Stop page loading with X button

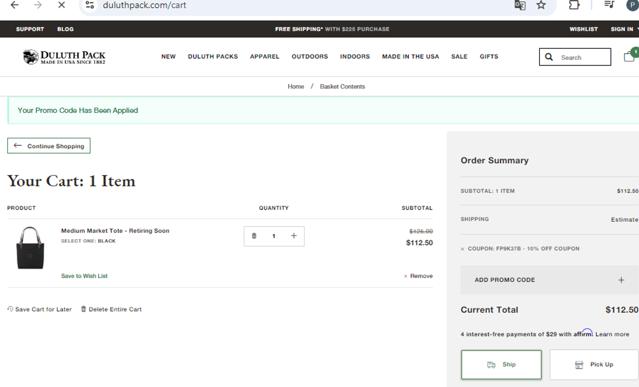pos(61,5)
